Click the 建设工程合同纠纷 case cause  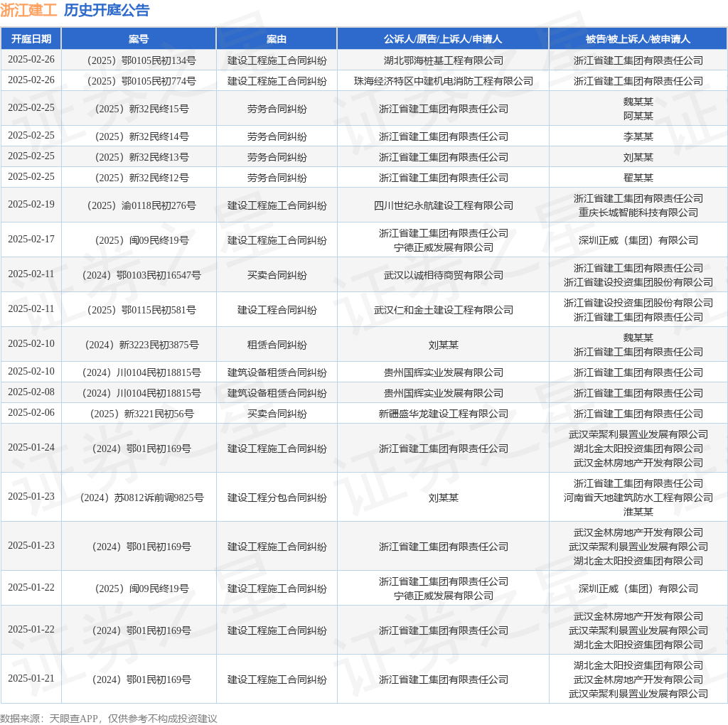(277, 310)
